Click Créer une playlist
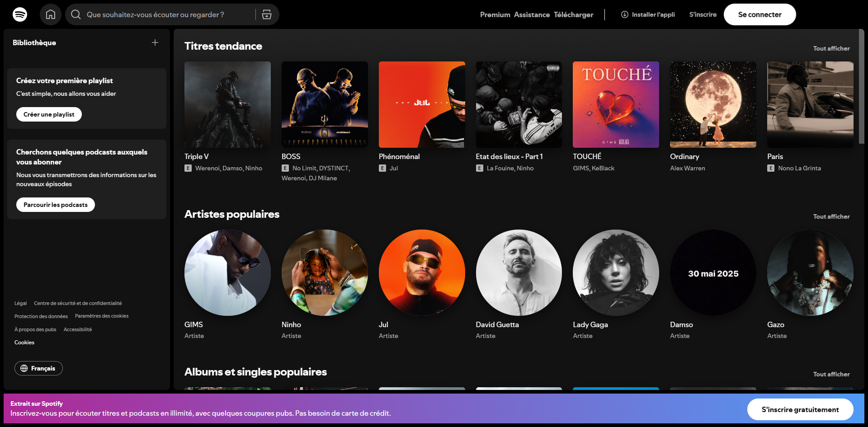This screenshot has height=427, width=868. 49,114
